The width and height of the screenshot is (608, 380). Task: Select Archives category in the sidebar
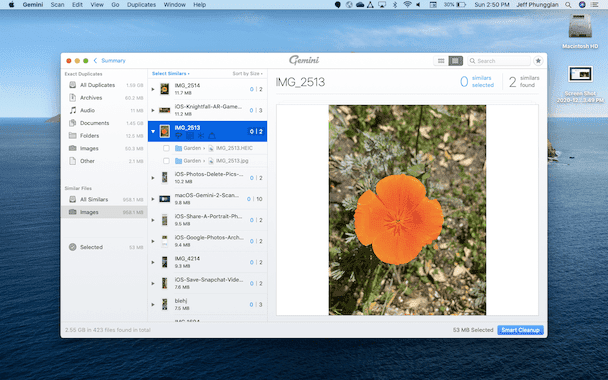click(x=104, y=98)
